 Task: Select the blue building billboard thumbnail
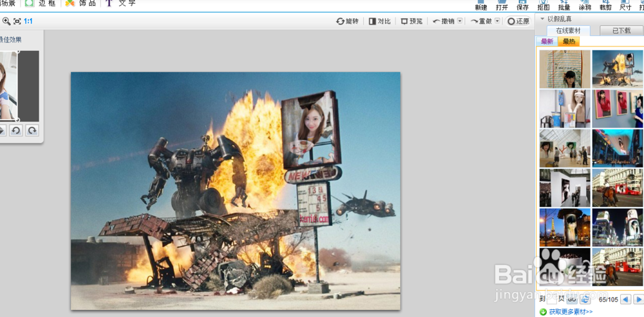click(618, 148)
